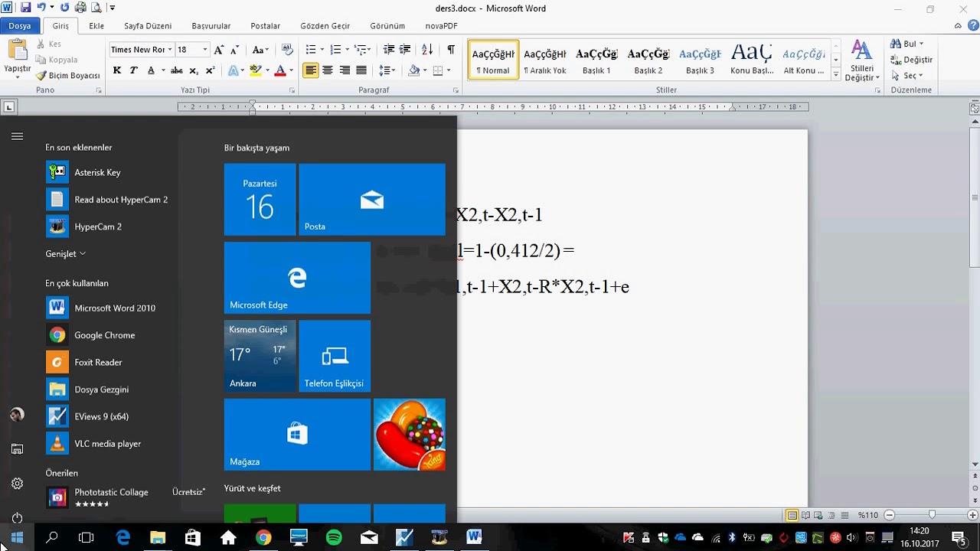980x551 pixels.
Task: Click Biçim Boyacısı format painter
Action: (68, 76)
